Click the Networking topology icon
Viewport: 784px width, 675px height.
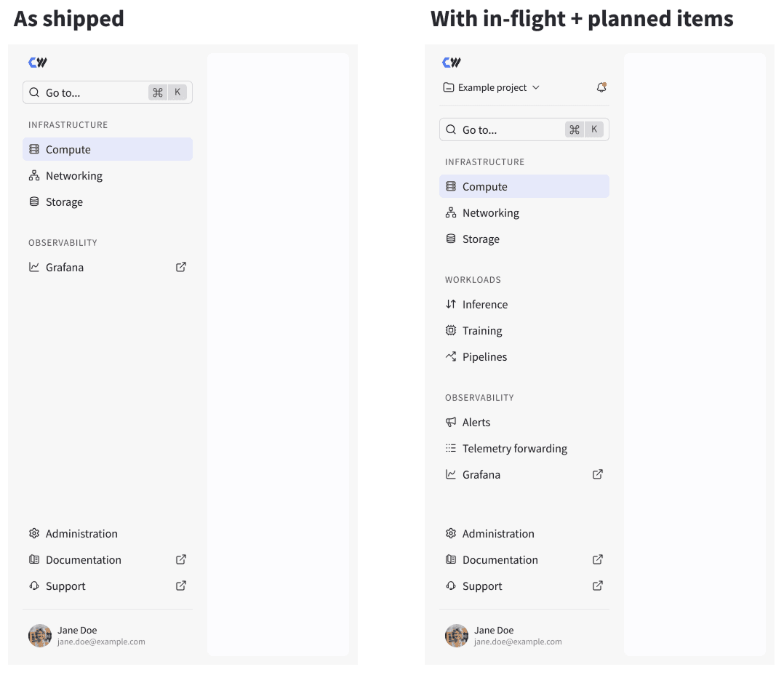[451, 212]
